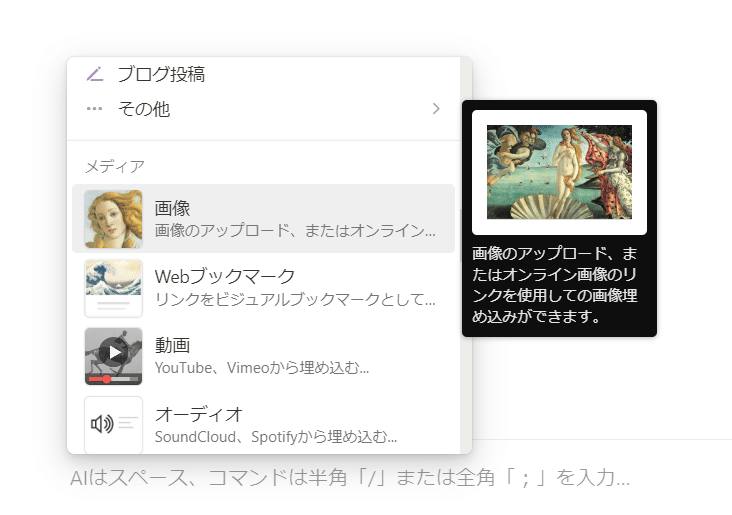Click the wave artwork icon for Webブックマーク
732x515 pixels.
[113, 288]
